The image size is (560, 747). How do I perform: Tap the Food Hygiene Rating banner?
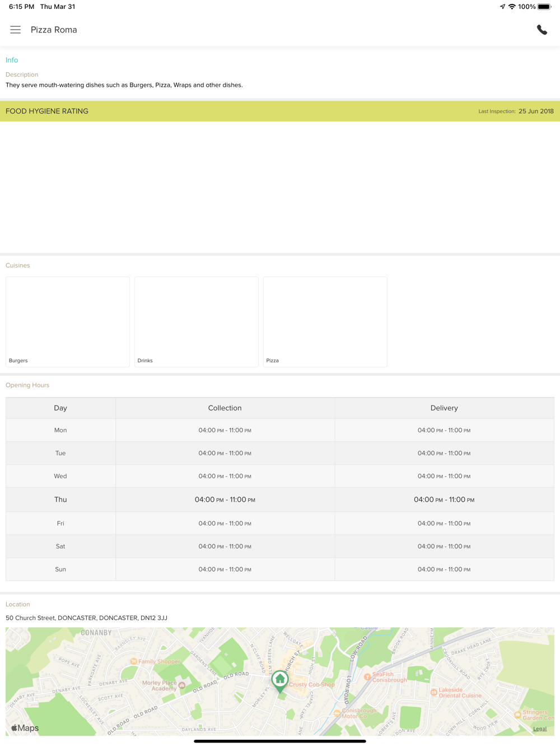280,111
